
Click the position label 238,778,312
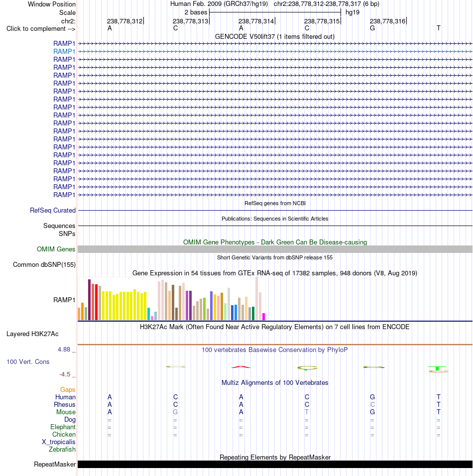point(124,21)
